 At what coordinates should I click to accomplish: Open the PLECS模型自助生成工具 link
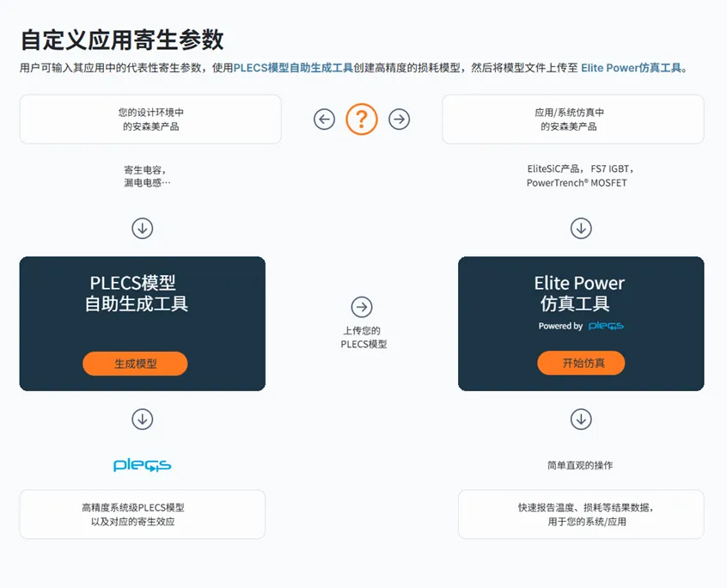pos(293,68)
